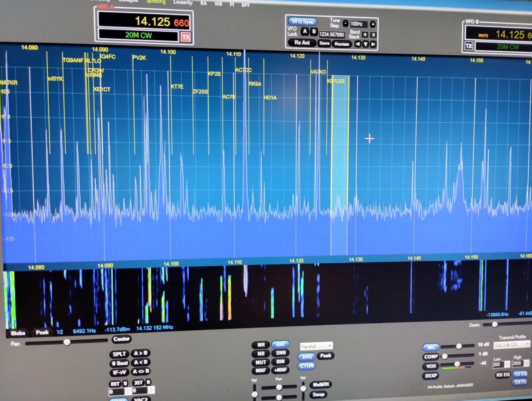Toggle the Blobs button
The image size is (532, 401).
coord(18,333)
